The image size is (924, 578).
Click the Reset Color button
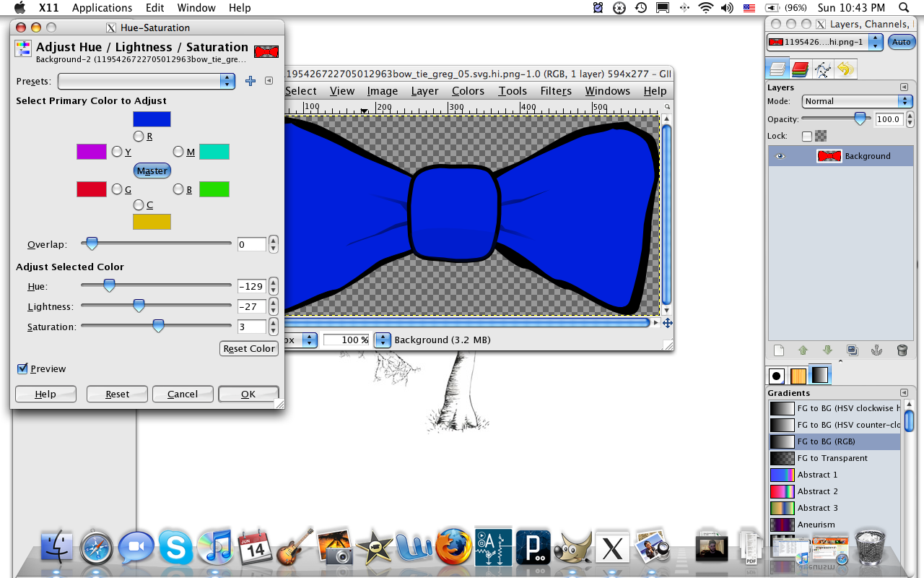coord(249,348)
